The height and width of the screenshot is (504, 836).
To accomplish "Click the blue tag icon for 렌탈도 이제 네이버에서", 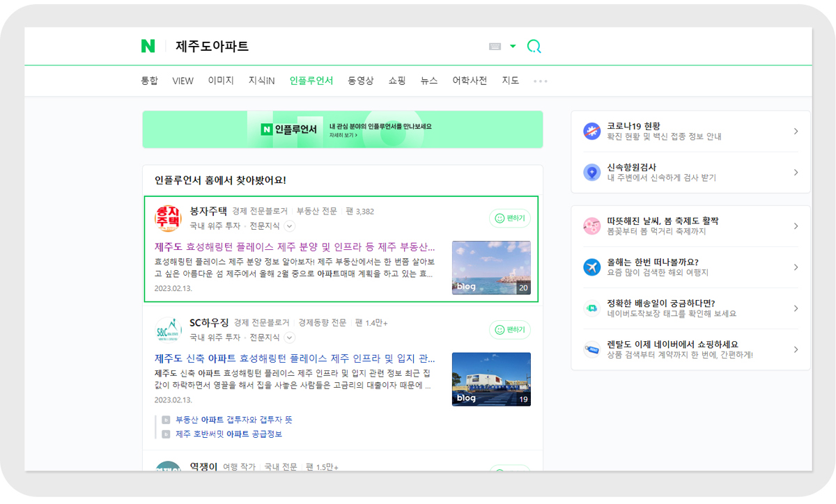I will [x=591, y=349].
